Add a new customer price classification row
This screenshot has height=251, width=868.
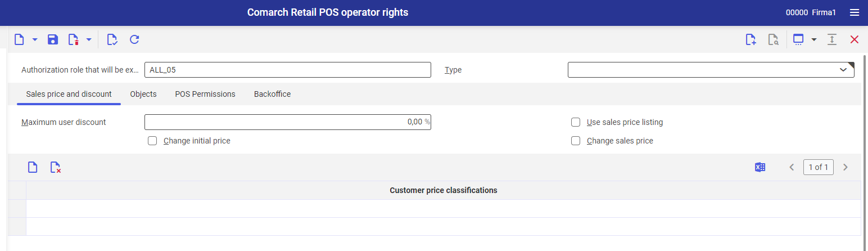tap(33, 167)
